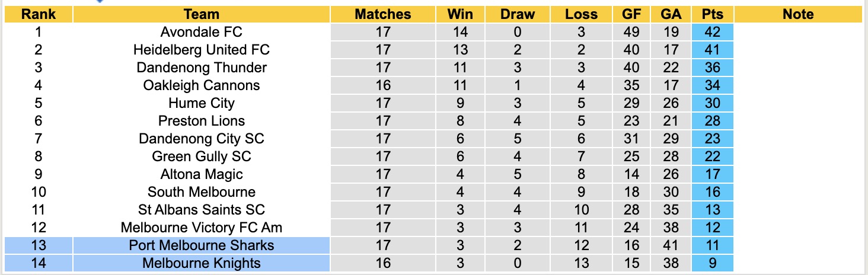Select the Draw column header
The height and width of the screenshot is (275, 868).
[x=517, y=14]
